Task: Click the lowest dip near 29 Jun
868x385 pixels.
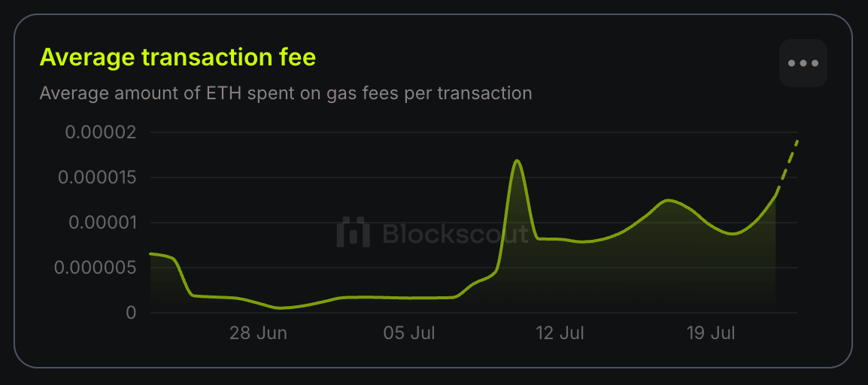Action: pos(280,308)
